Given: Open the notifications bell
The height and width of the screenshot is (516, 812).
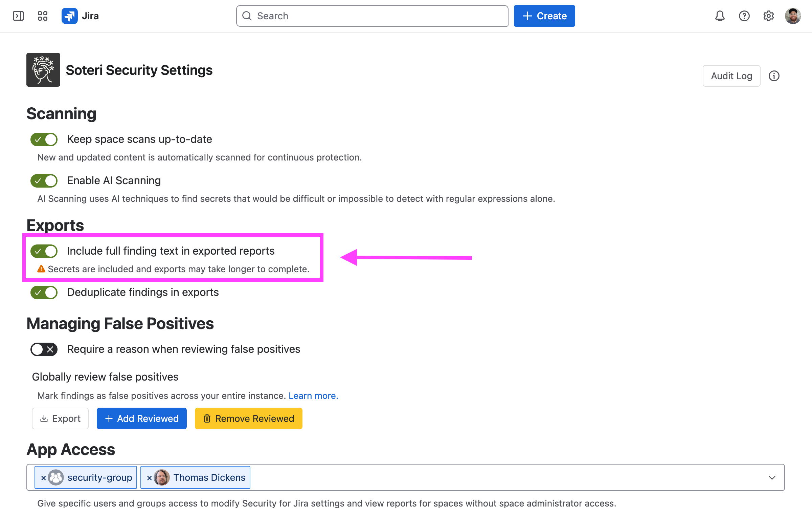Looking at the screenshot, I should [720, 16].
